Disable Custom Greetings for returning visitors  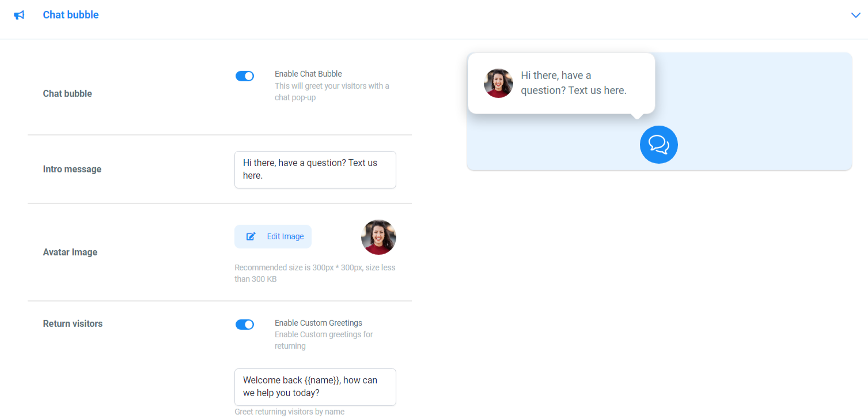245,324
